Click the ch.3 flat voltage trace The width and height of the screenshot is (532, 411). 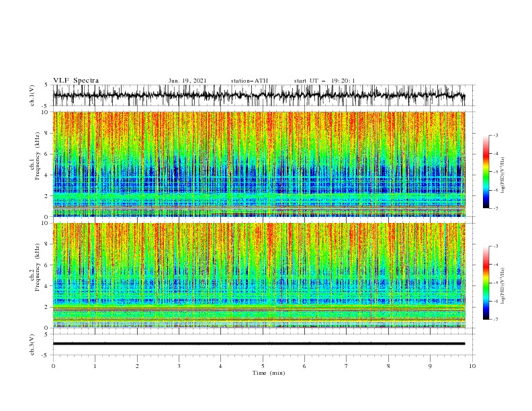(259, 344)
